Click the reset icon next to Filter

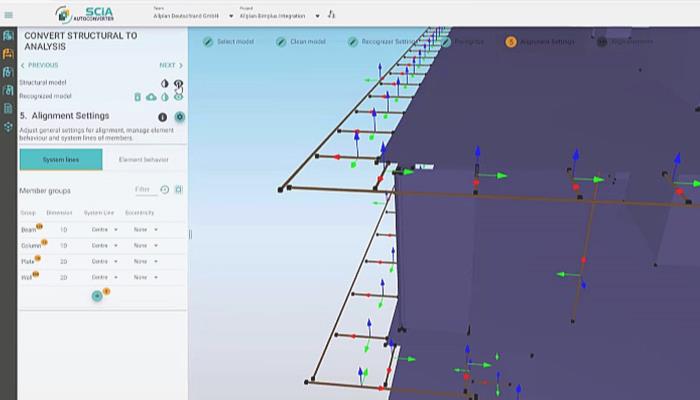click(x=165, y=189)
